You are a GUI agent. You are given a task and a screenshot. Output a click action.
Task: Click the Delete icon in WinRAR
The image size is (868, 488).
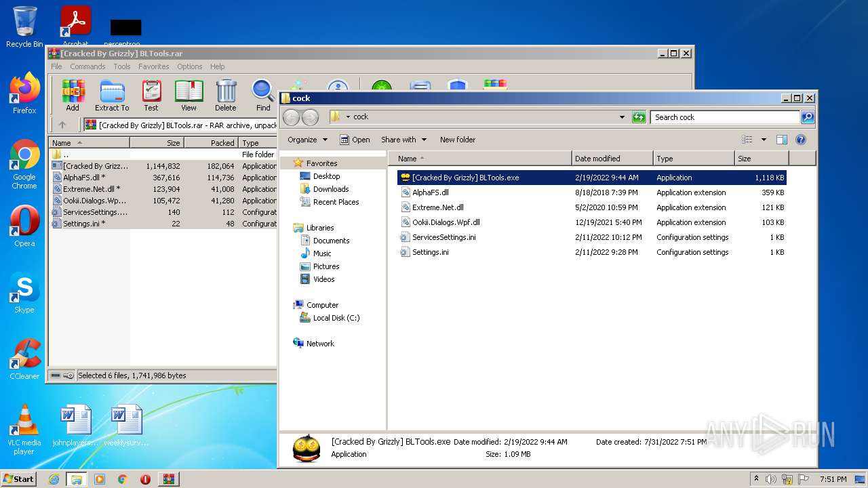(x=226, y=95)
